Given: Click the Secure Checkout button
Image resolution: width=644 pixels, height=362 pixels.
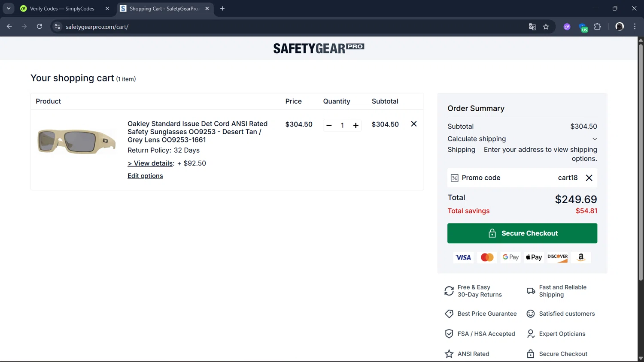Looking at the screenshot, I should 522,233.
